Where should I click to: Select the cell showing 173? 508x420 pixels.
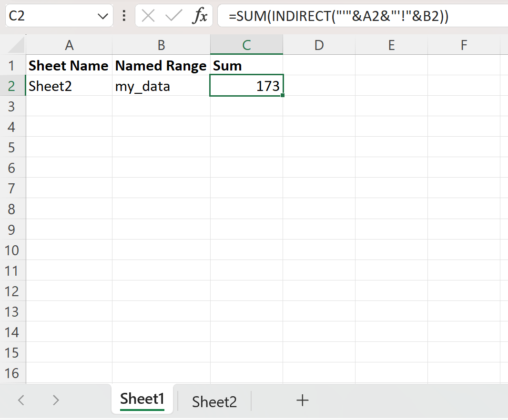click(x=246, y=86)
